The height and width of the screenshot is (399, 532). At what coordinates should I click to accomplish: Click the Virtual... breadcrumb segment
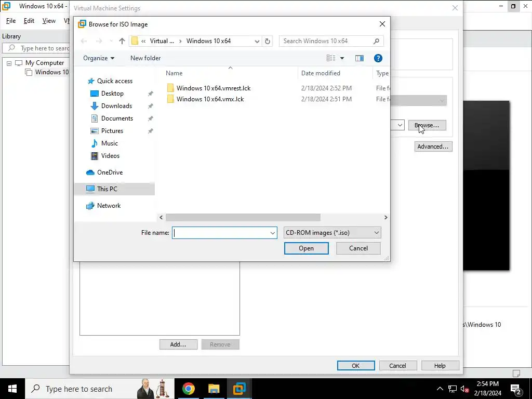click(162, 41)
